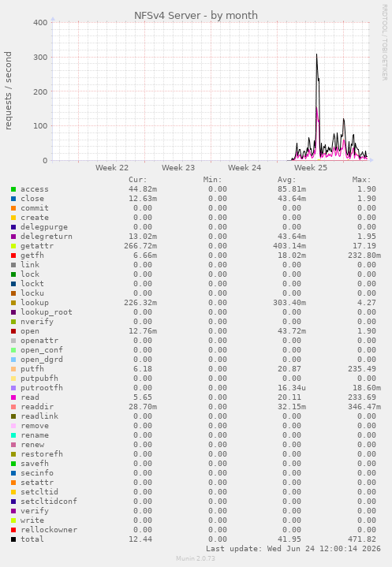The height and width of the screenshot is (567, 392).
Task: Click the access current value 44.82m
Action: 143,189
